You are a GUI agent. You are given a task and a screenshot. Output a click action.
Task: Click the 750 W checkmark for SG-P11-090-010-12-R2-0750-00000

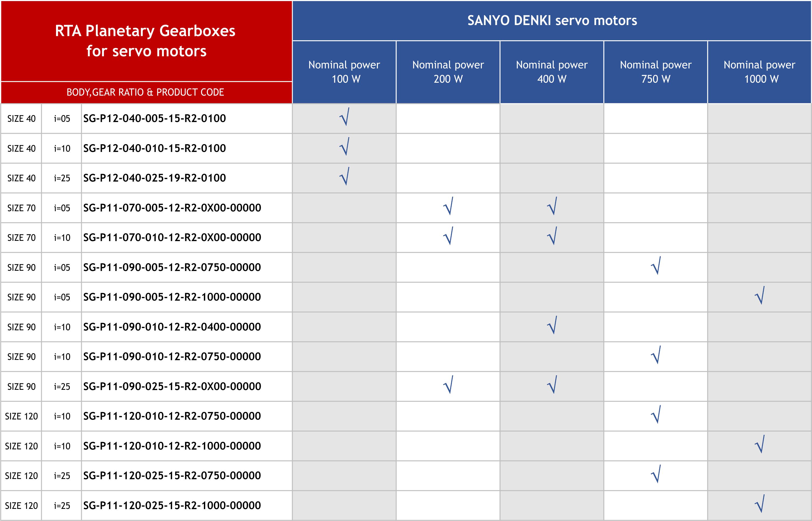(x=656, y=355)
